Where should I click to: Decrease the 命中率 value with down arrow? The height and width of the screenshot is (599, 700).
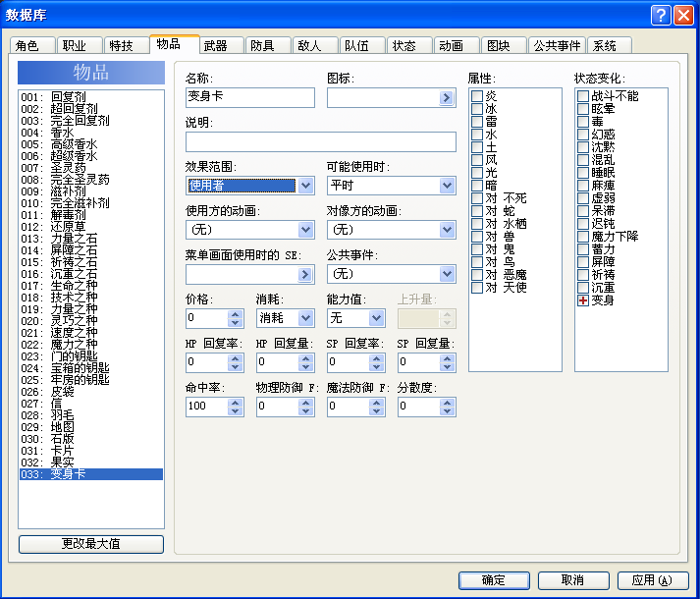236,410
